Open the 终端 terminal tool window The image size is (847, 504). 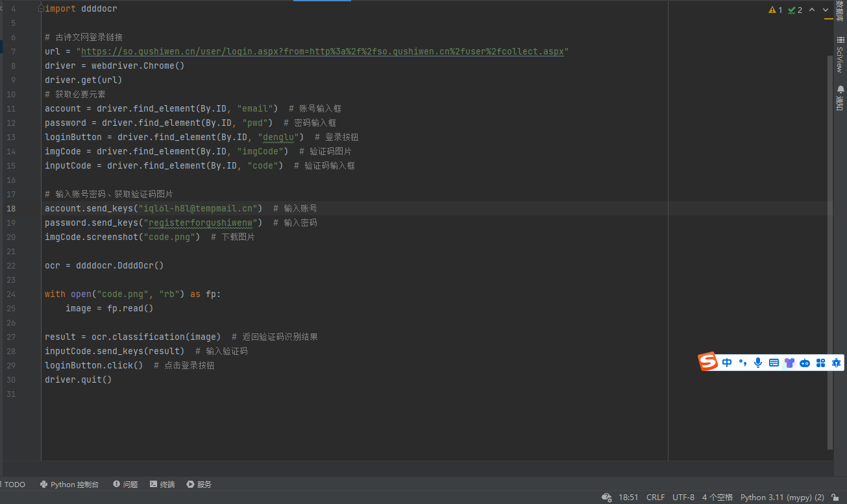[162, 485]
